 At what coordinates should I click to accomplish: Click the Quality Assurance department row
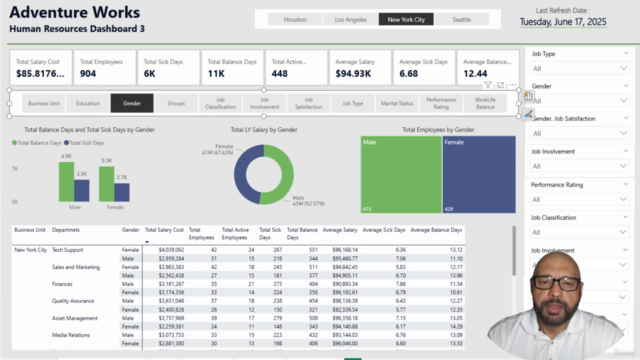73,301
